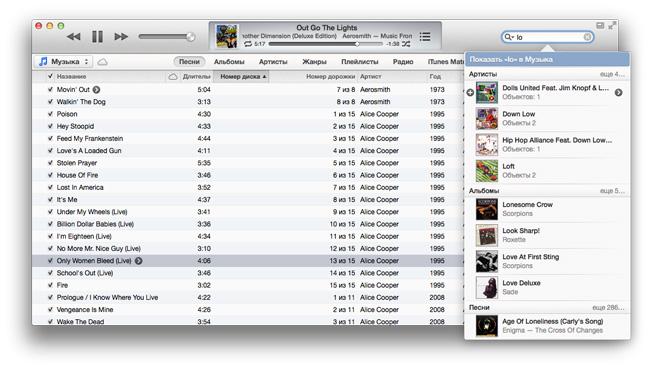Switch to the Песни tab
Screen dimensions: 650x369
point(189,61)
